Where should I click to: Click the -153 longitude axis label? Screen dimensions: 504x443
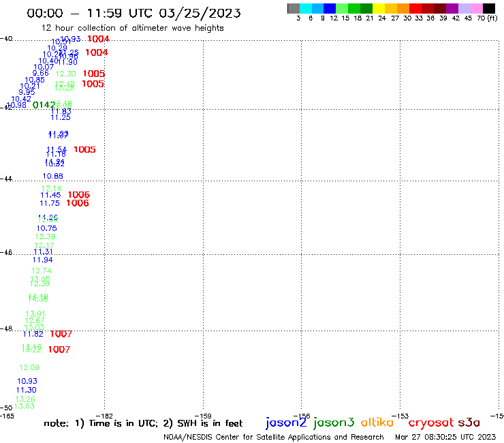(x=400, y=416)
